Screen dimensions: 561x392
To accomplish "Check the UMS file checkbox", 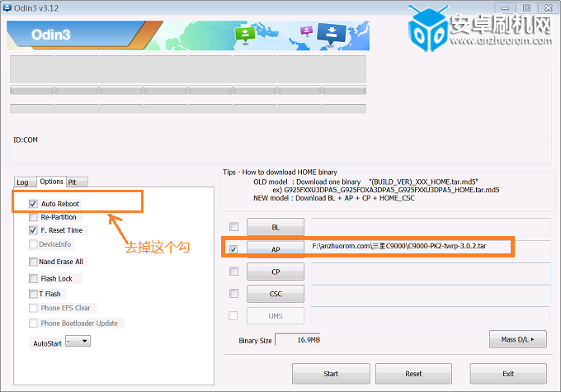I will (233, 316).
